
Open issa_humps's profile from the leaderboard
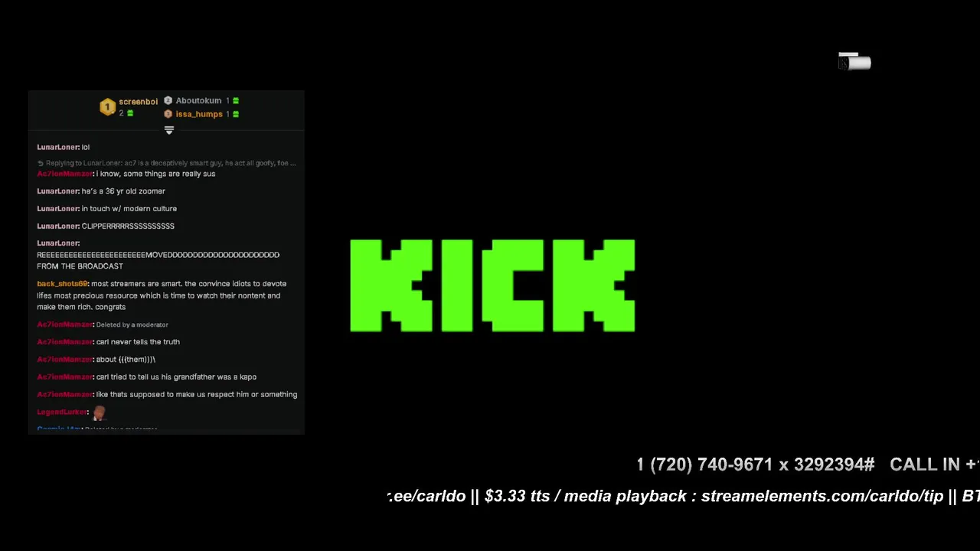point(199,114)
